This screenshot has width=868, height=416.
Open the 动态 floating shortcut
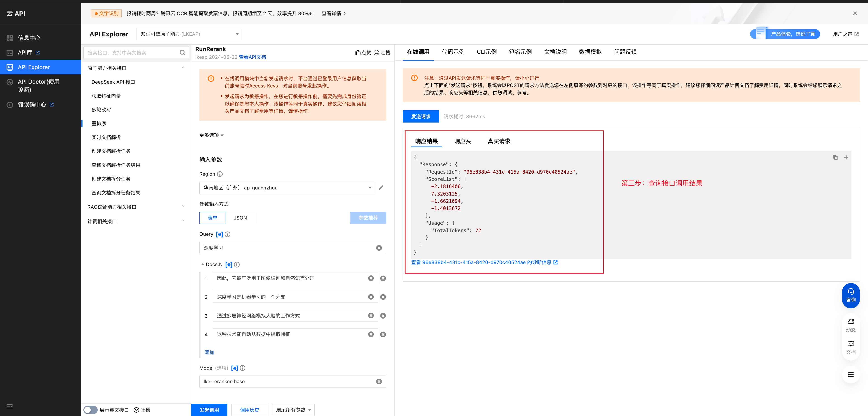[850, 325]
